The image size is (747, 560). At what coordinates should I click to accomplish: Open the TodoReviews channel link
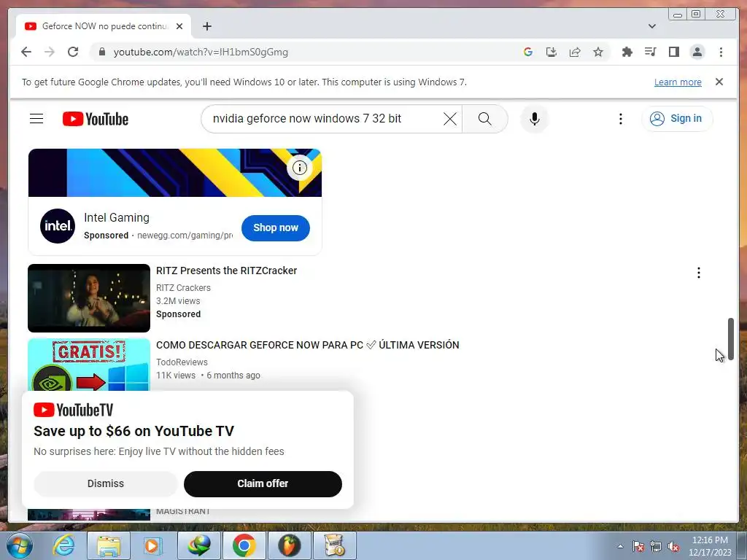tap(182, 362)
